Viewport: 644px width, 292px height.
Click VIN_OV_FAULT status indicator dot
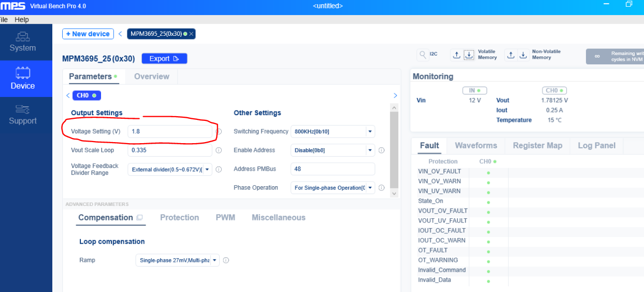click(x=488, y=172)
